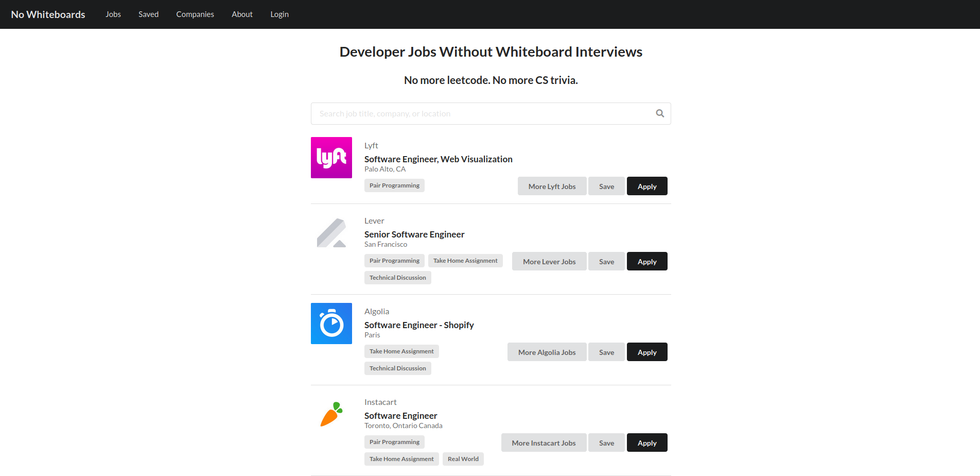Open Senior Software Engineer job title

414,234
